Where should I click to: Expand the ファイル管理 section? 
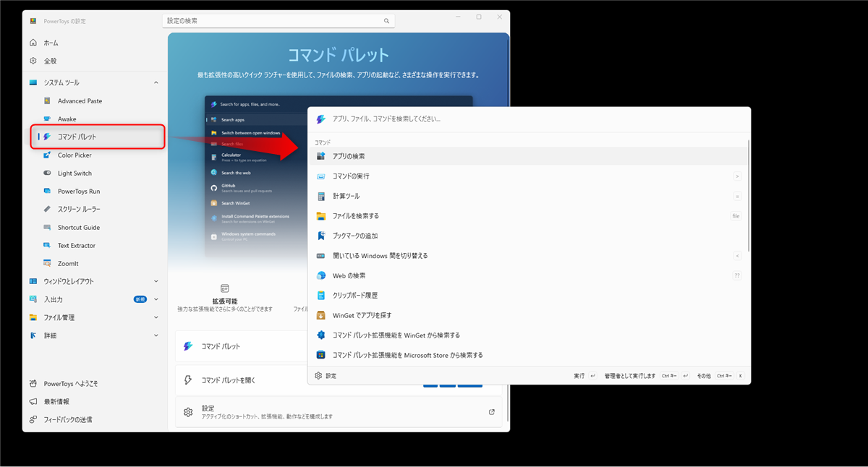156,317
